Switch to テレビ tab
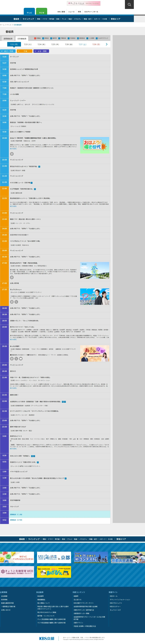 29,12
